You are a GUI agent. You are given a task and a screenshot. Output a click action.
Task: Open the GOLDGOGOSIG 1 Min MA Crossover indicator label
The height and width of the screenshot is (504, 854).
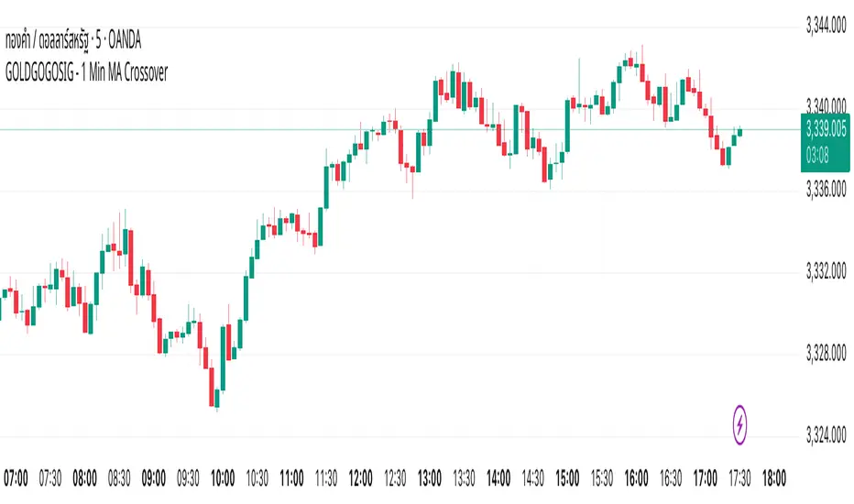[87, 72]
